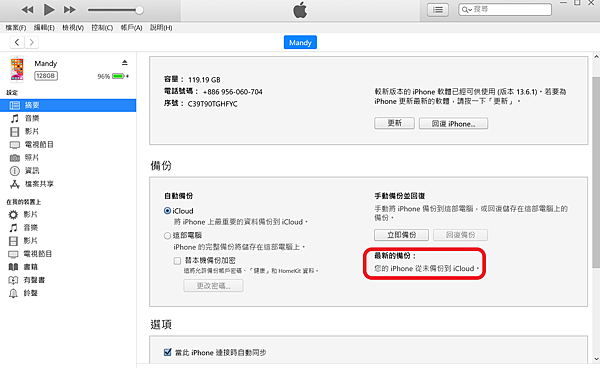Click the search field (搜尋)
Image resolution: width=600 pixels, height=368 pixels.
(x=505, y=10)
